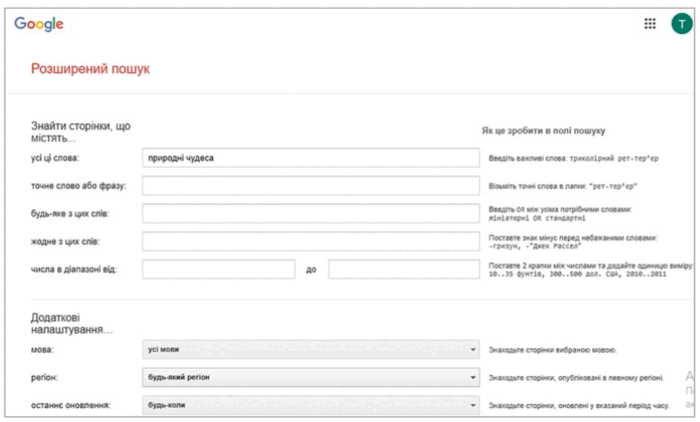Click the 'жодне з цих слів:' label
The image size is (700, 422).
pyautogui.click(x=65, y=242)
